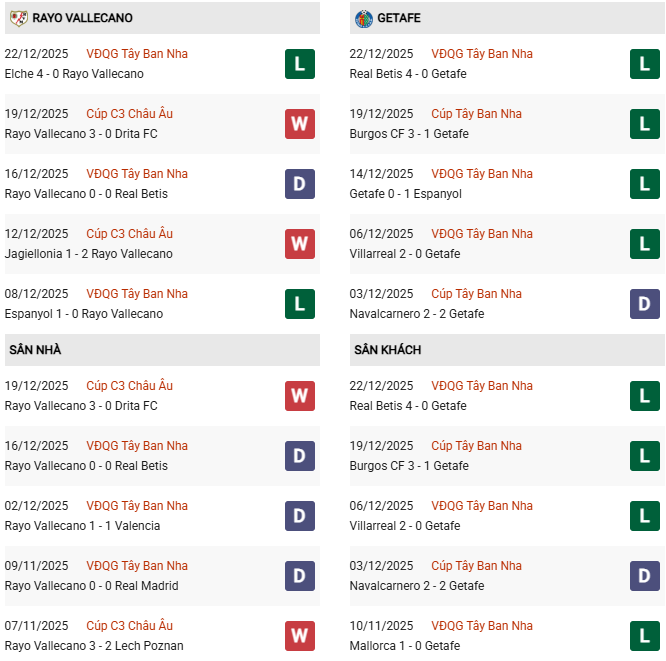
Task: Click the D badge for Rayo Vallecano–Real Betis recent form
Action: [299, 184]
